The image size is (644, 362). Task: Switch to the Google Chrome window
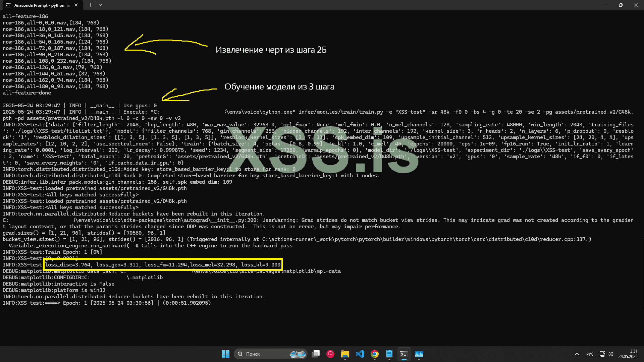375,354
